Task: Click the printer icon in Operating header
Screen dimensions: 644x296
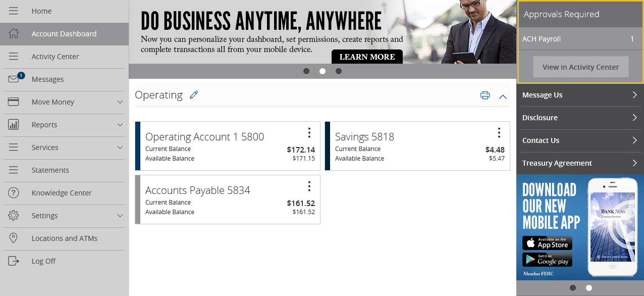Action: pos(485,95)
